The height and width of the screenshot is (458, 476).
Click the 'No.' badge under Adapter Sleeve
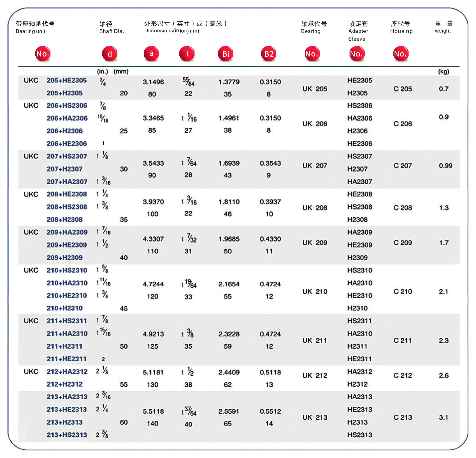357,54
